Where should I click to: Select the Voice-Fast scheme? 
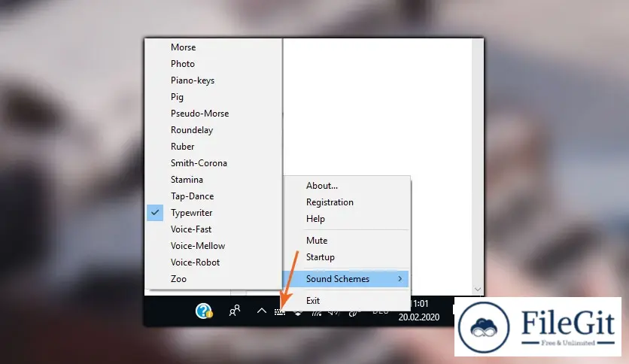[x=214, y=229]
